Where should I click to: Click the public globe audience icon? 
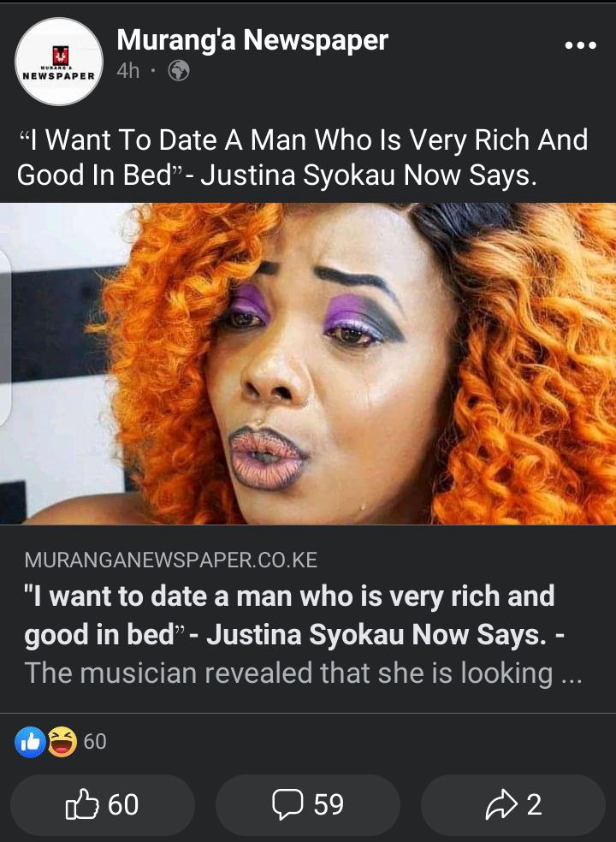pyautogui.click(x=179, y=70)
